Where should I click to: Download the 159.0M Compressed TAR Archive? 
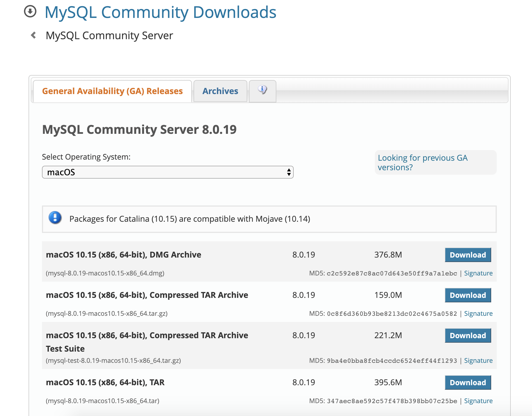(468, 295)
